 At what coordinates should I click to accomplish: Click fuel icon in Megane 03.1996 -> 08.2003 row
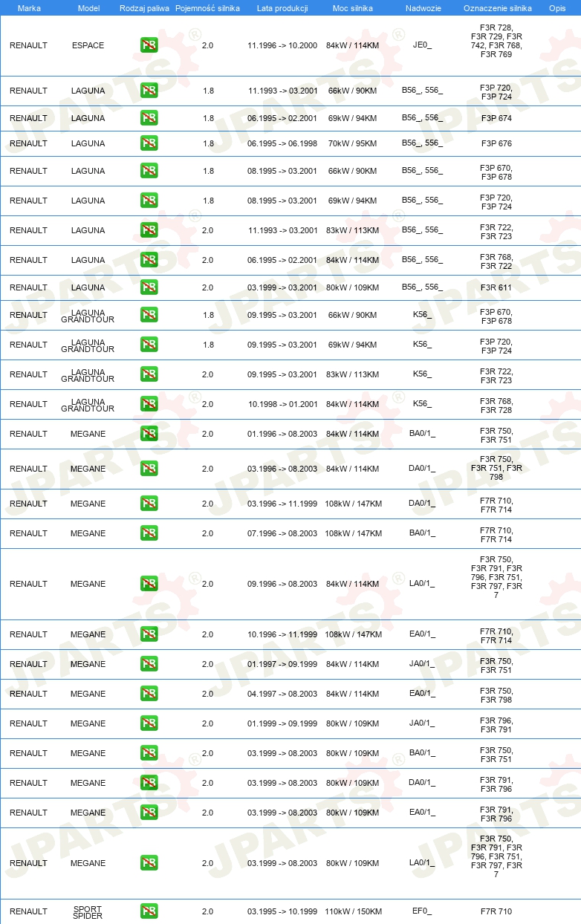(149, 469)
